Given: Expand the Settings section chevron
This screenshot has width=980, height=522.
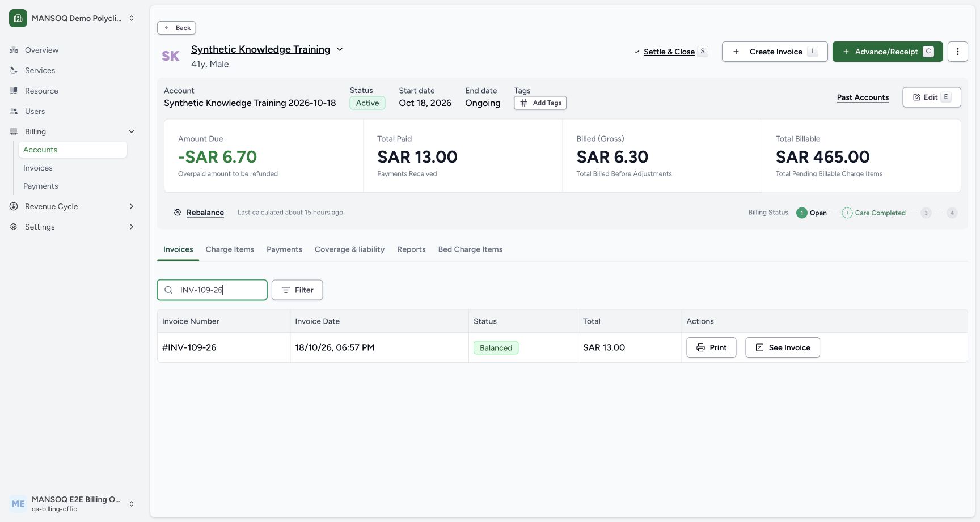Looking at the screenshot, I should click(x=132, y=227).
